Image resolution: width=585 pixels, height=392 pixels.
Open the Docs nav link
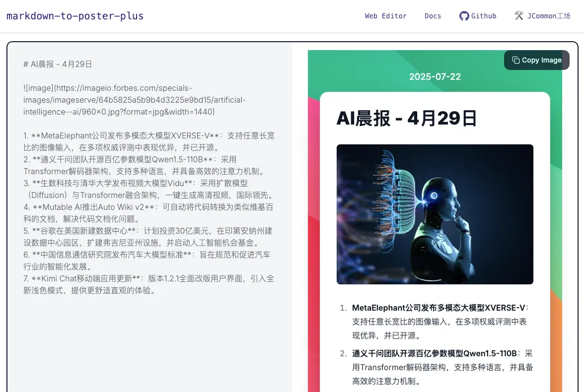433,16
